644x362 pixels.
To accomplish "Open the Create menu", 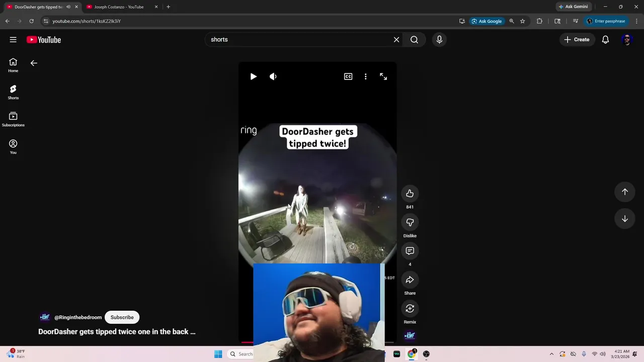I will 577,40.
